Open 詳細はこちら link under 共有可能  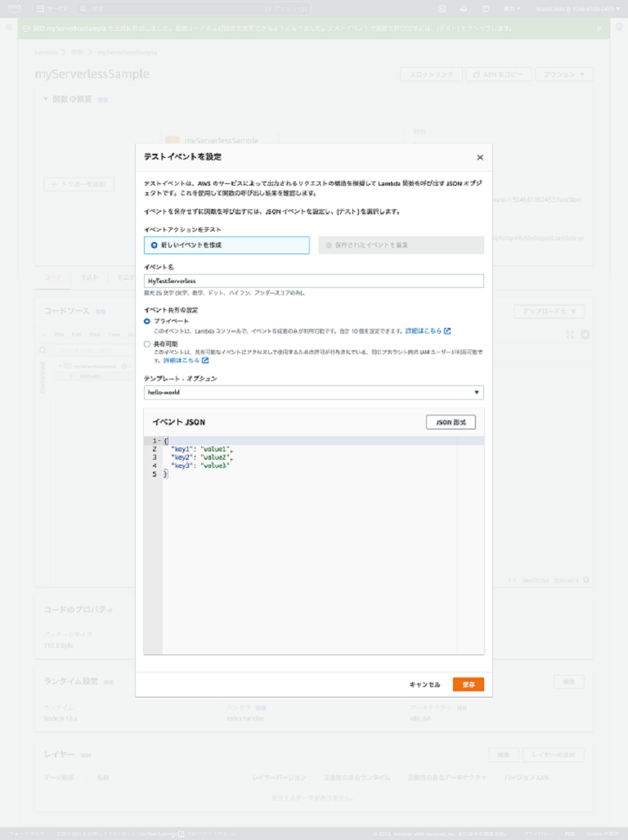(181, 361)
